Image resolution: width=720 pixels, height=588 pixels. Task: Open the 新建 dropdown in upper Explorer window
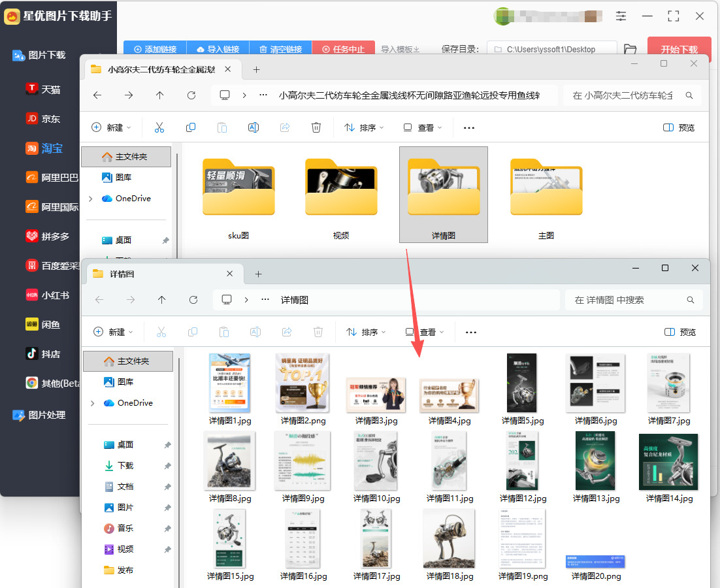pyautogui.click(x=112, y=127)
